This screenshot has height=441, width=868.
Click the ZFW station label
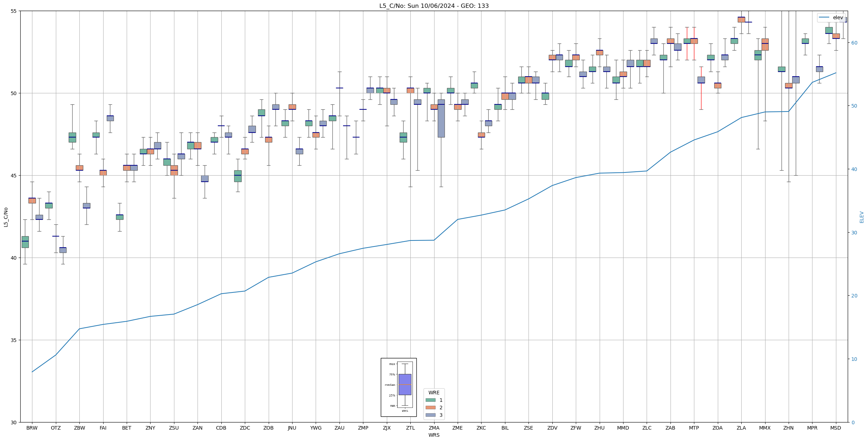pyautogui.click(x=576, y=428)
